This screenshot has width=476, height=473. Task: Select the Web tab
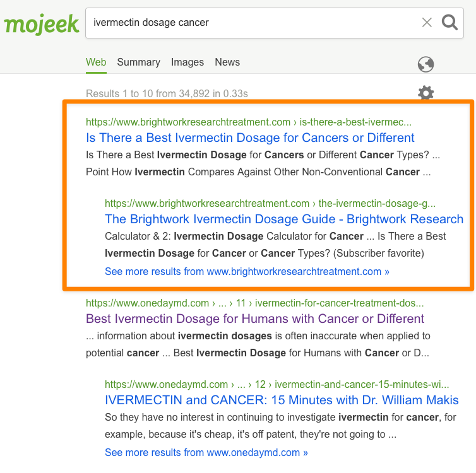point(96,62)
